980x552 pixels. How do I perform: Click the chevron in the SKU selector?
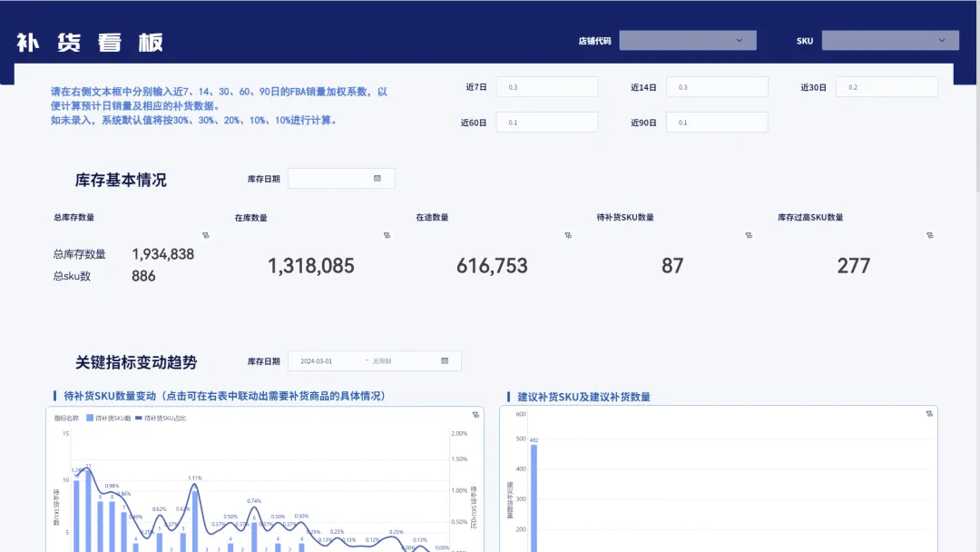(x=941, y=41)
